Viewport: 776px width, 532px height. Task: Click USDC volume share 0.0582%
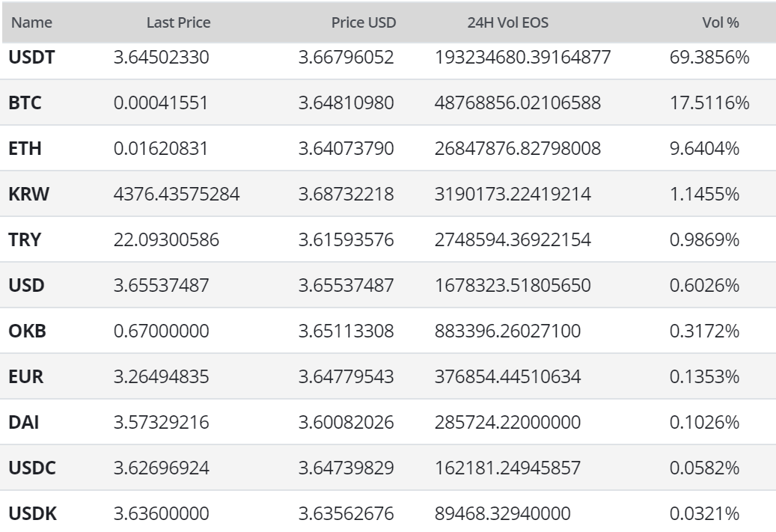(x=705, y=468)
